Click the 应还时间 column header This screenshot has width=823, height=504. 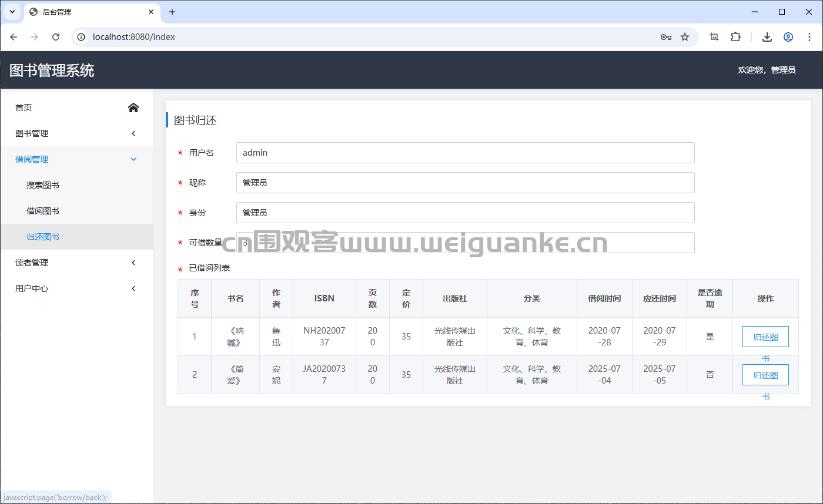pos(660,298)
